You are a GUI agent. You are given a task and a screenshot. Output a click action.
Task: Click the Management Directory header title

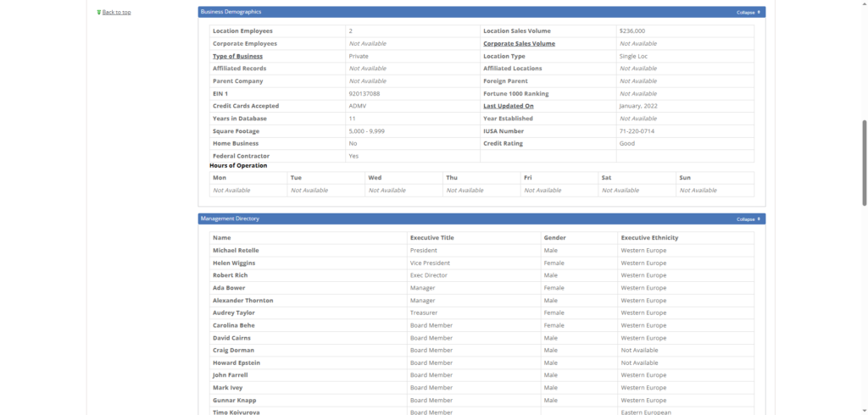(x=230, y=219)
